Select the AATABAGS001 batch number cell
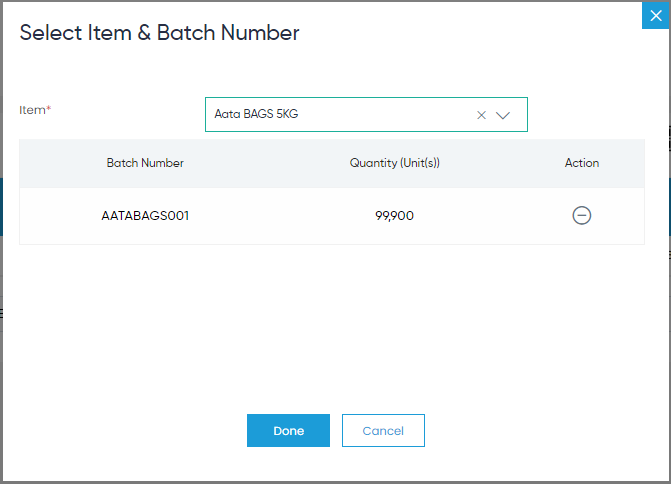This screenshot has width=671, height=484. point(145,215)
